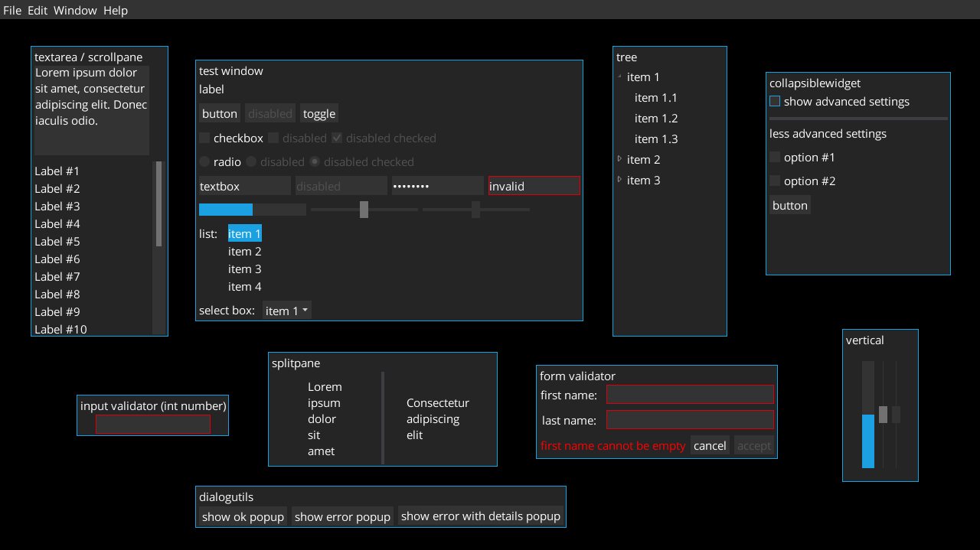Enable the checkbox labeled checkbox
The image size is (980, 550).
204,138
